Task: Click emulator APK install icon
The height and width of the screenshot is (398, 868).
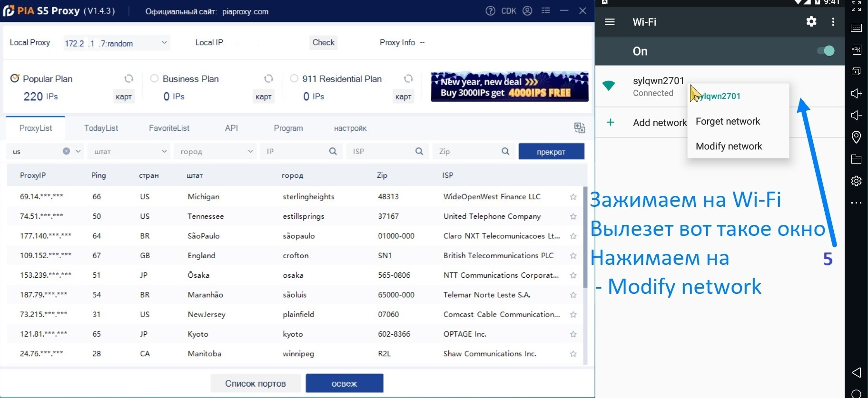Action: click(x=856, y=49)
